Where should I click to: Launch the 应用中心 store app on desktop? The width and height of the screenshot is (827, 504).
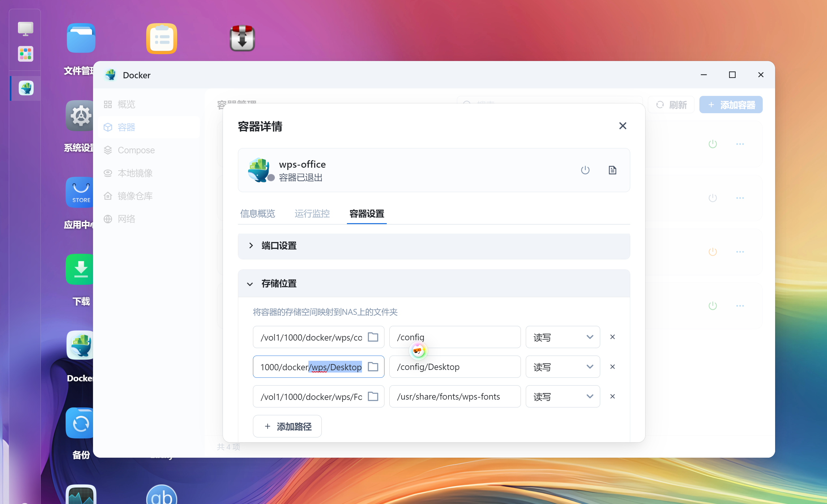tap(80, 192)
